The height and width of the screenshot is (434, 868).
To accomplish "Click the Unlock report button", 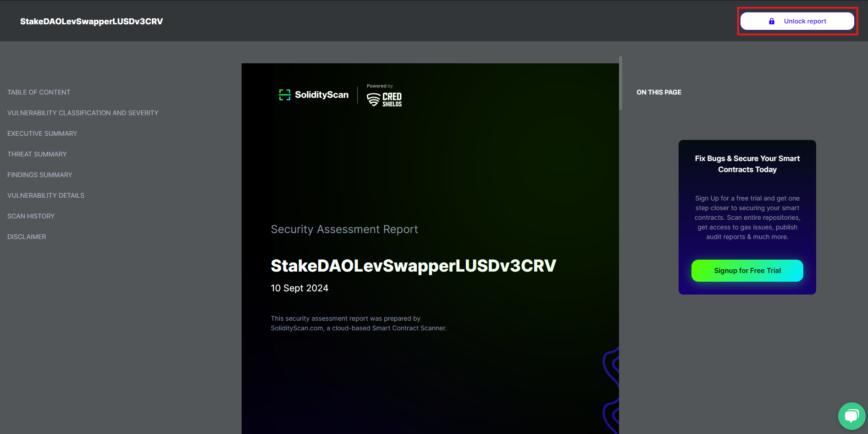I will (x=797, y=21).
